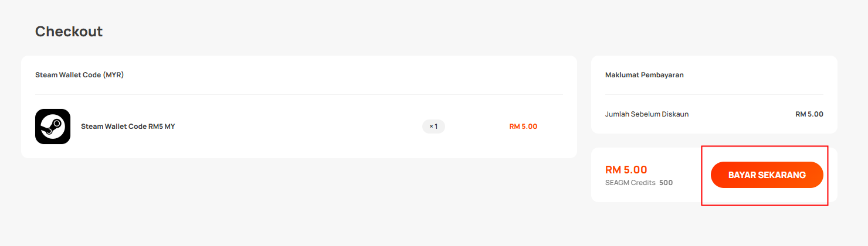Click the 'Diskaun' word in the payment summary

(676, 114)
